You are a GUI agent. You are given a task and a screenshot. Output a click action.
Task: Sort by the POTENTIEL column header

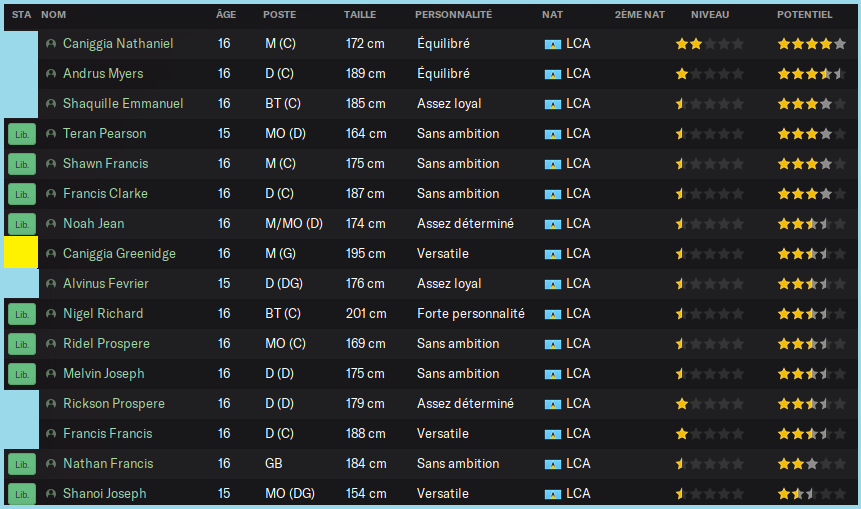[x=804, y=15]
